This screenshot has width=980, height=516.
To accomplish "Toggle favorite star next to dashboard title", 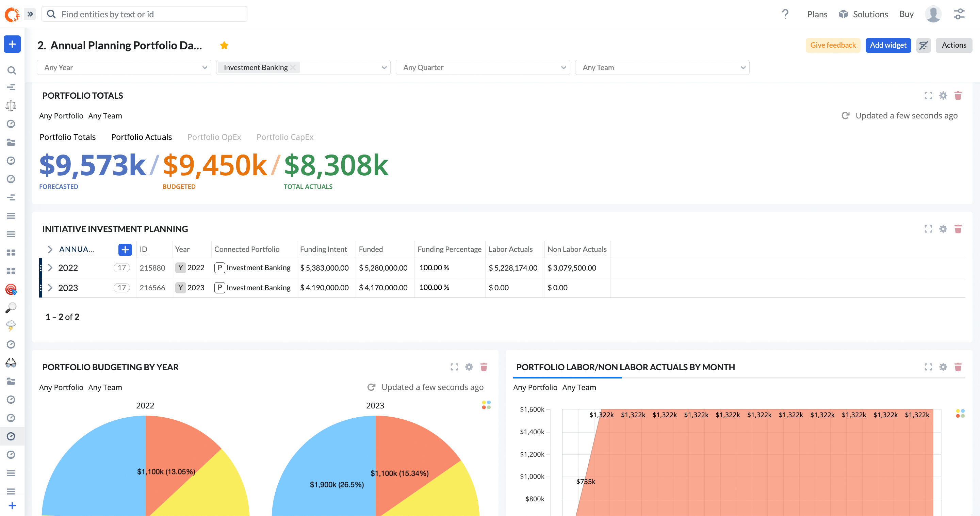I will [x=224, y=45].
